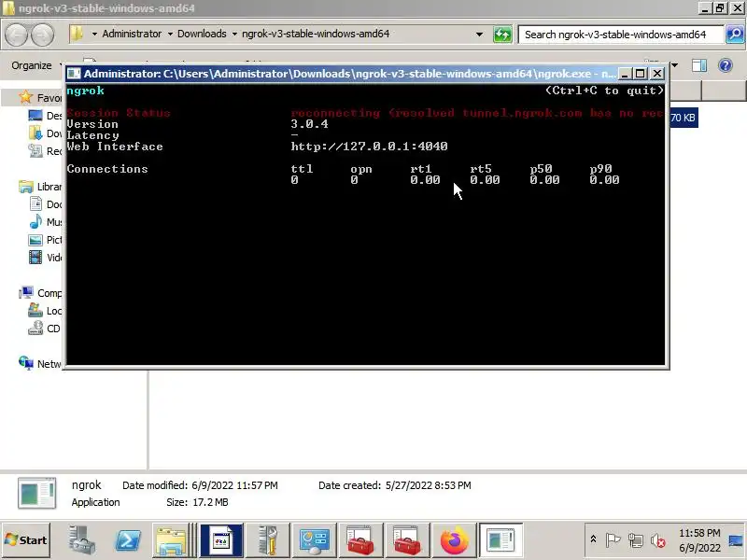Click the Web Interface URL http://127.0.0.1:4040
This screenshot has width=747, height=560.
tap(369, 147)
